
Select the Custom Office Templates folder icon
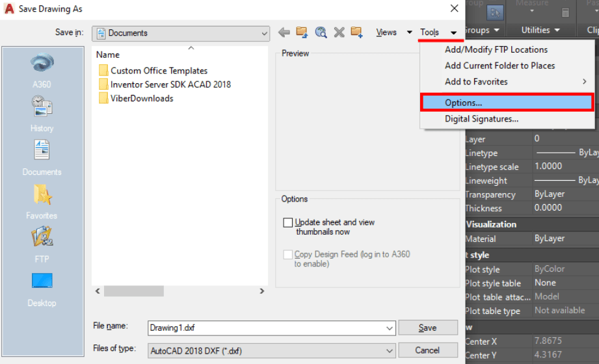coord(103,70)
